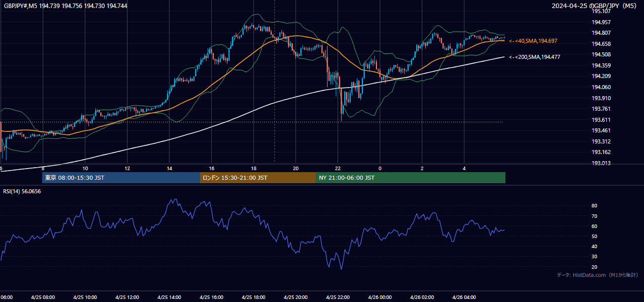Screen dimensions: 644x302
Task: Click bottom time label 4/25 22:00
Action: 338,297
